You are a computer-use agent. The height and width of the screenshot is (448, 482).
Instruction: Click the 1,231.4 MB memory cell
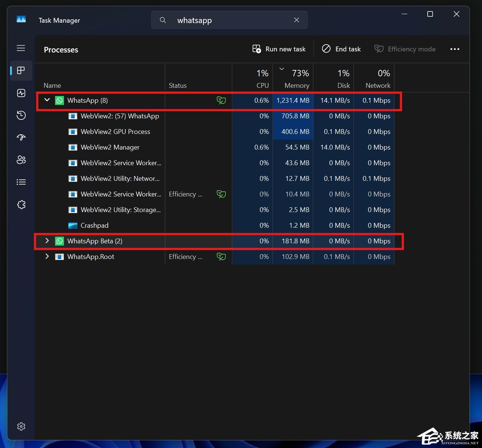click(293, 100)
